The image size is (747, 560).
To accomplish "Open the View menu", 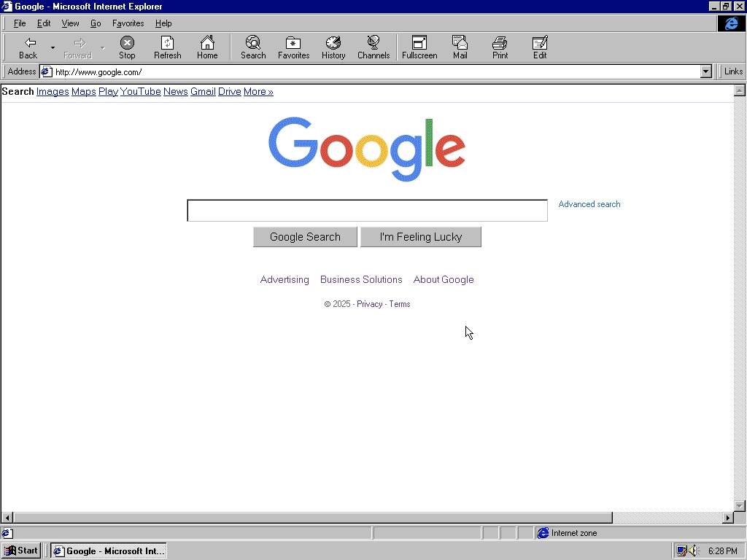I will [71, 23].
